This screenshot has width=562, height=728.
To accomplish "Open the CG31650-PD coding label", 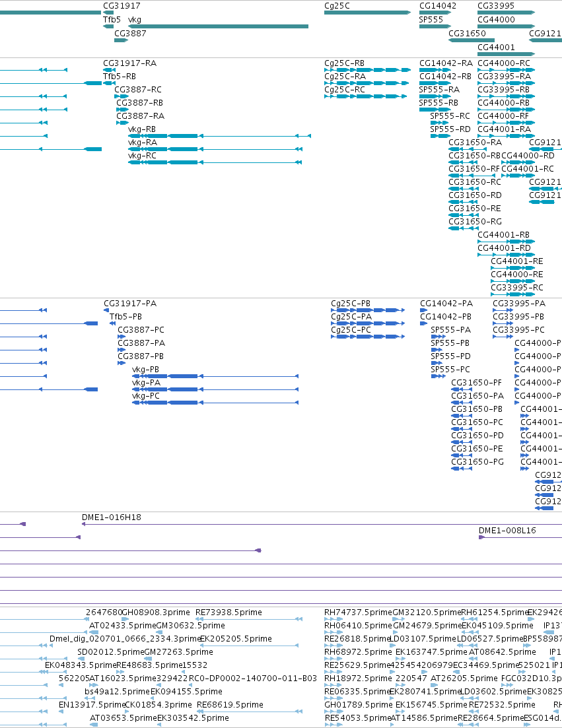I will click(x=477, y=435).
